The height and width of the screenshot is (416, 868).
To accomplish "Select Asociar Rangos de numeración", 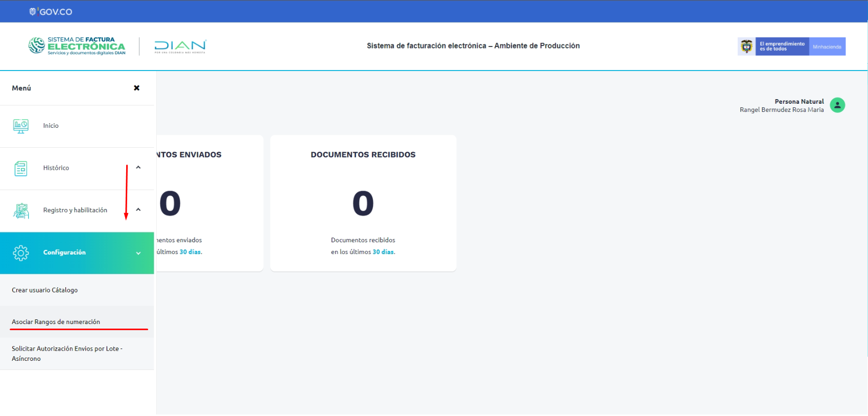I will tap(56, 322).
